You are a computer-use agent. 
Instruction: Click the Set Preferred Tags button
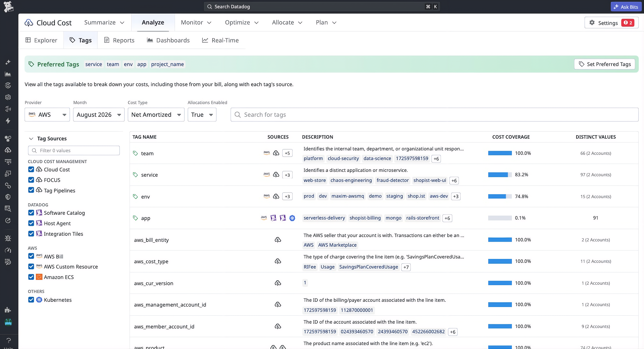(604, 64)
